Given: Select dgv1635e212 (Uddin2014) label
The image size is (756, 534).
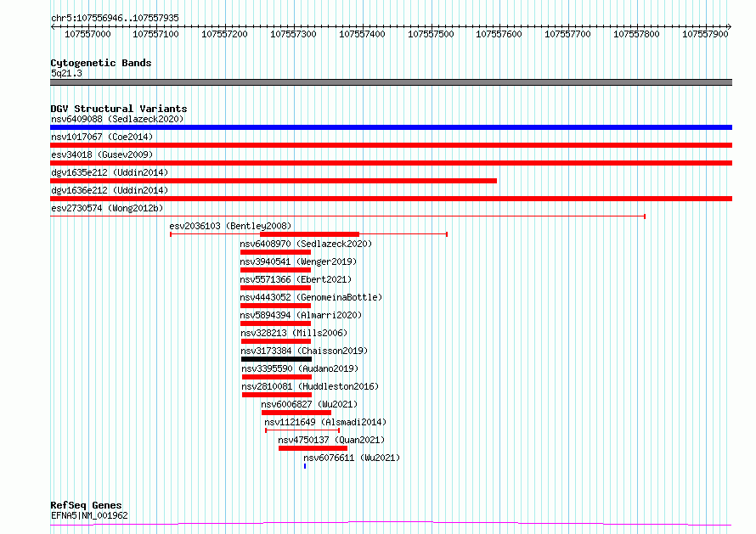Looking at the screenshot, I should (110, 172).
